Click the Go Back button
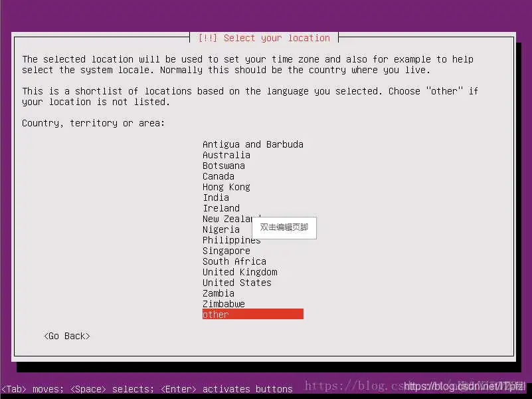Viewport: 532px width, 399px height. (x=66, y=336)
